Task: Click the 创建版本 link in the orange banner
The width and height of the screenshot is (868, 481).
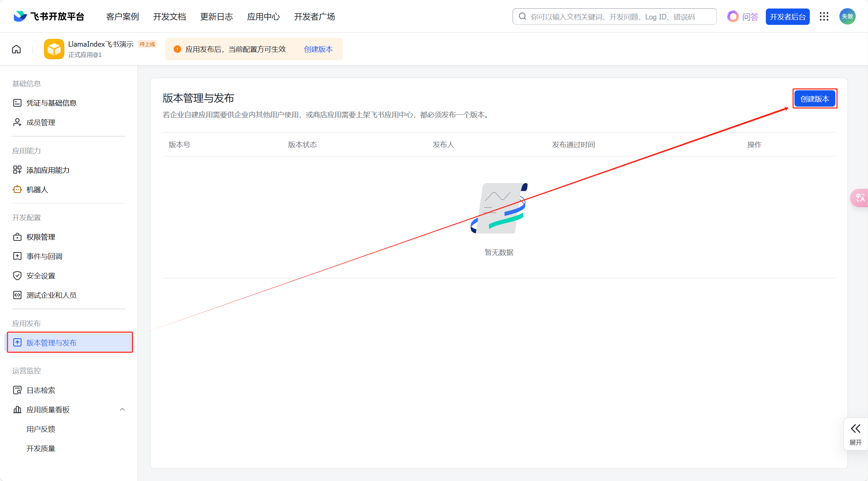Action: click(x=318, y=49)
